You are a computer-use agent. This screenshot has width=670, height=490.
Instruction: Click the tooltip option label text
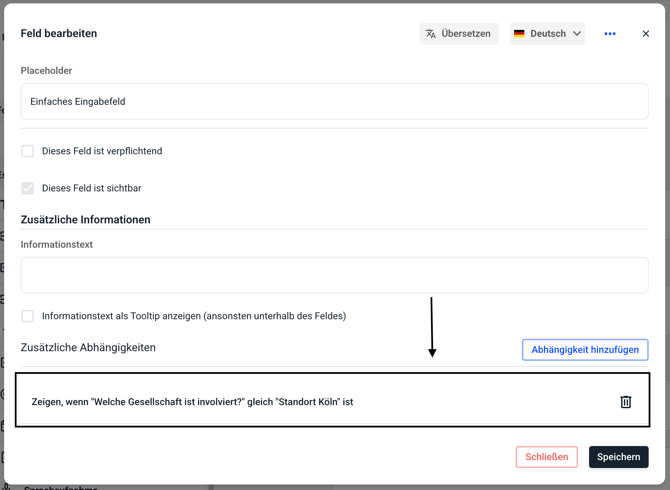194,316
